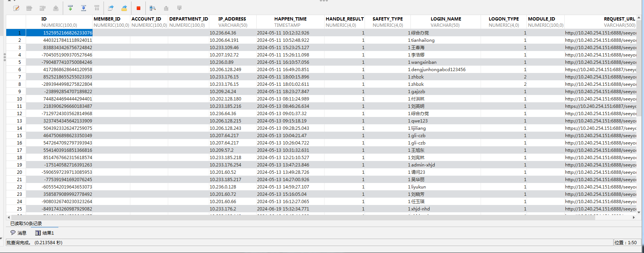Click the edit data pencil icon
Screen dimensions: 644x253
(16, 8)
